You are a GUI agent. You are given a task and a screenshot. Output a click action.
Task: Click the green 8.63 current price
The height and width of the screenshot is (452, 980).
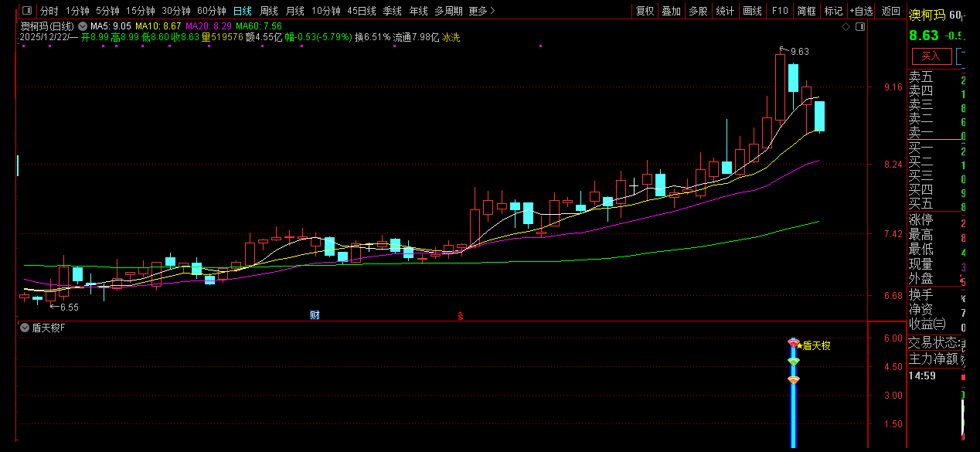924,36
